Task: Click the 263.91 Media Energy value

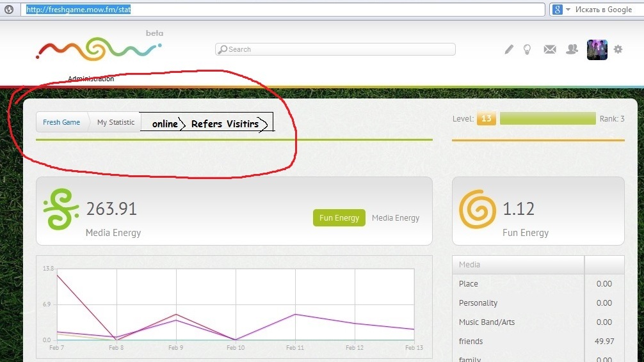Action: 111,209
